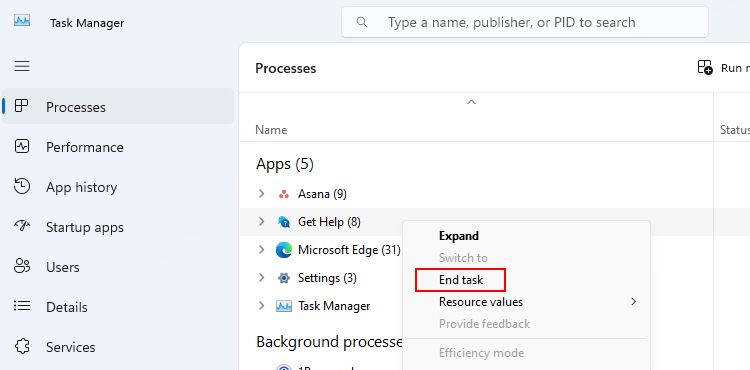Image resolution: width=750 pixels, height=370 pixels.
Task: Click the Processes page title
Action: pos(286,68)
